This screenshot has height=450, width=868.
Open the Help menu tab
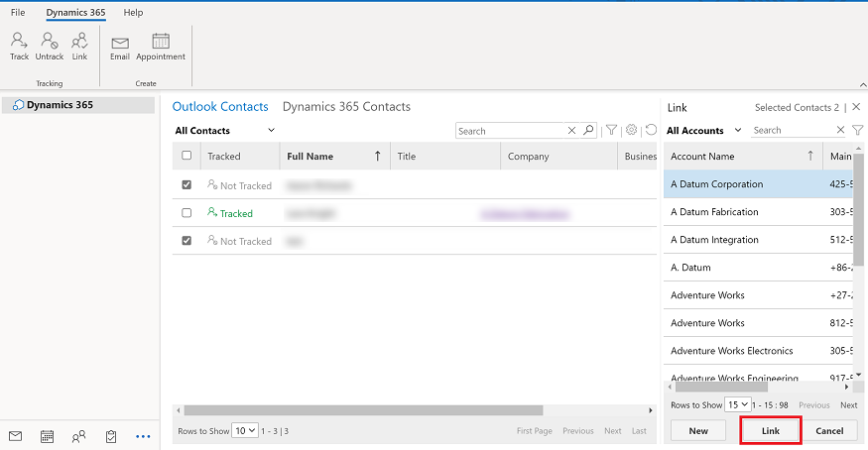(133, 13)
